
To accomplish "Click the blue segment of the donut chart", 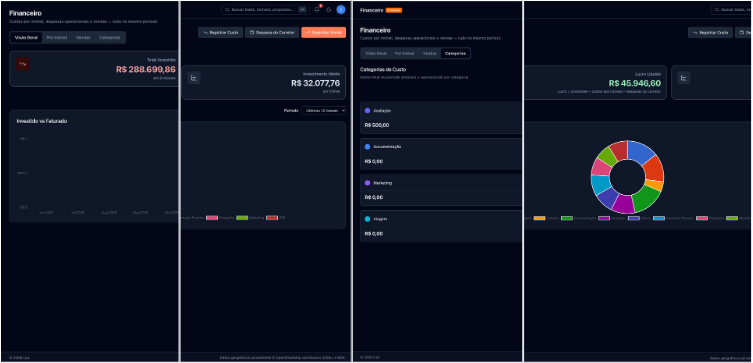I will point(640,151).
